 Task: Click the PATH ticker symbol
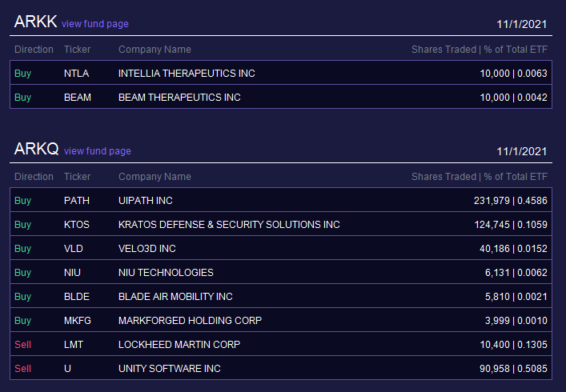coord(77,201)
